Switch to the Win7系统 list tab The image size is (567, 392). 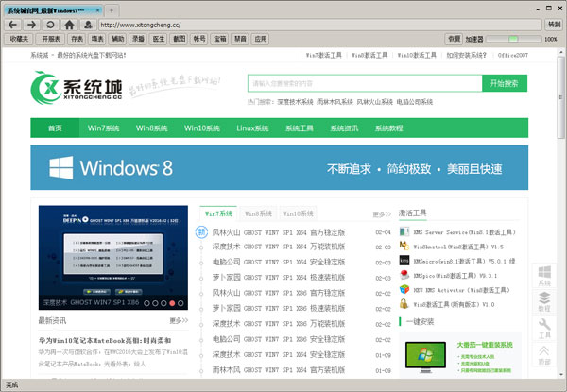click(218, 213)
